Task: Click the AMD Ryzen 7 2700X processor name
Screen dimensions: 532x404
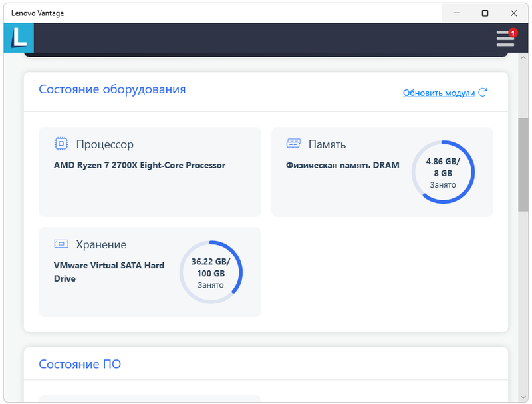Action: point(139,166)
